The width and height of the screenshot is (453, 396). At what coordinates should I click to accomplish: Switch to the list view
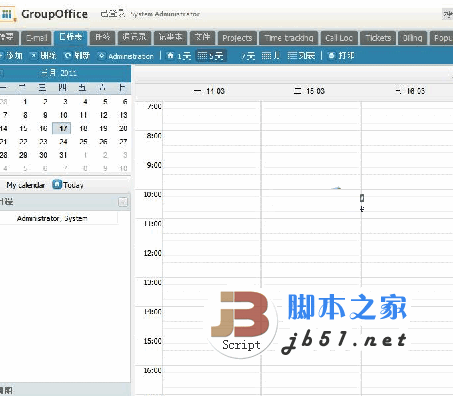pos(301,56)
